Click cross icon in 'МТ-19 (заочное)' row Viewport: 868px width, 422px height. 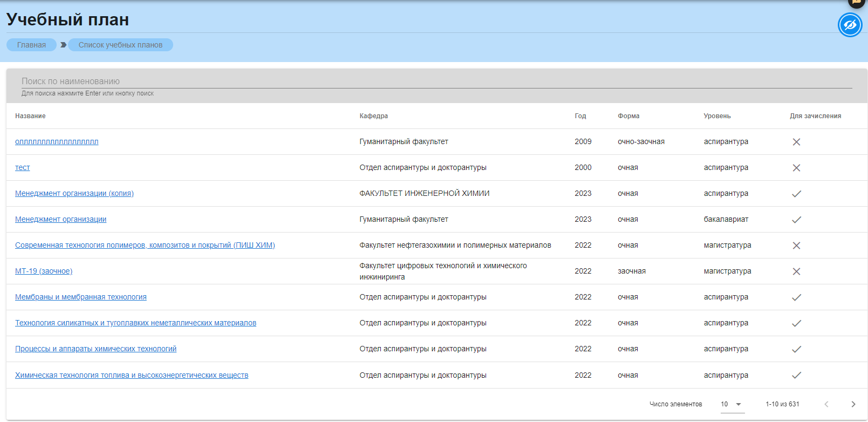pos(796,271)
